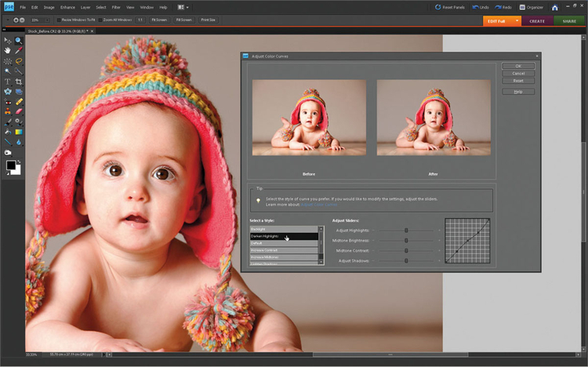The image size is (588, 367).
Task: Select the Blur tool
Action: 18,142
